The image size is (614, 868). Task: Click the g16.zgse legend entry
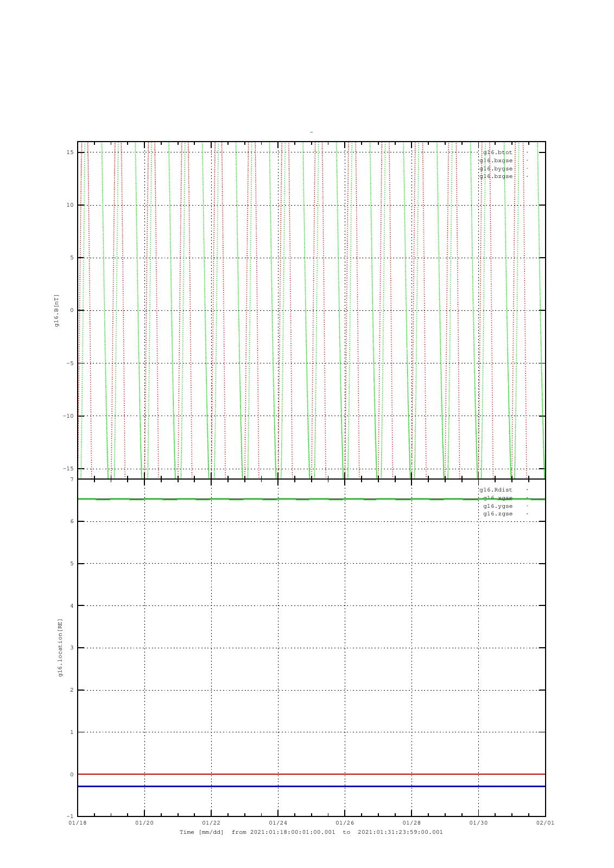point(498,514)
